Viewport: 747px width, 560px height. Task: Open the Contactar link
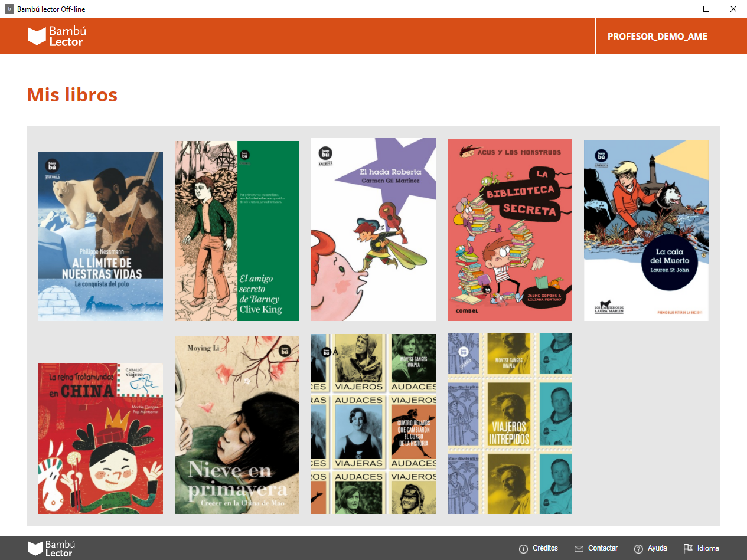602,548
